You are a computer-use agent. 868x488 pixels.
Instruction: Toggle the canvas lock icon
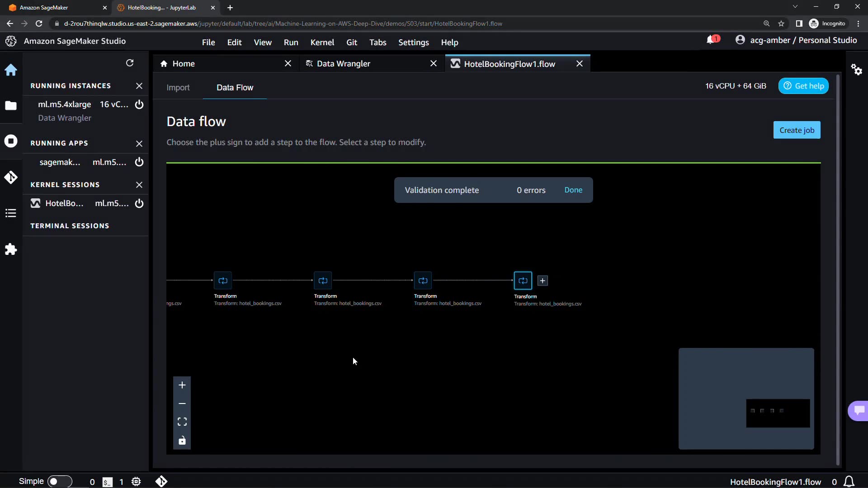(182, 441)
